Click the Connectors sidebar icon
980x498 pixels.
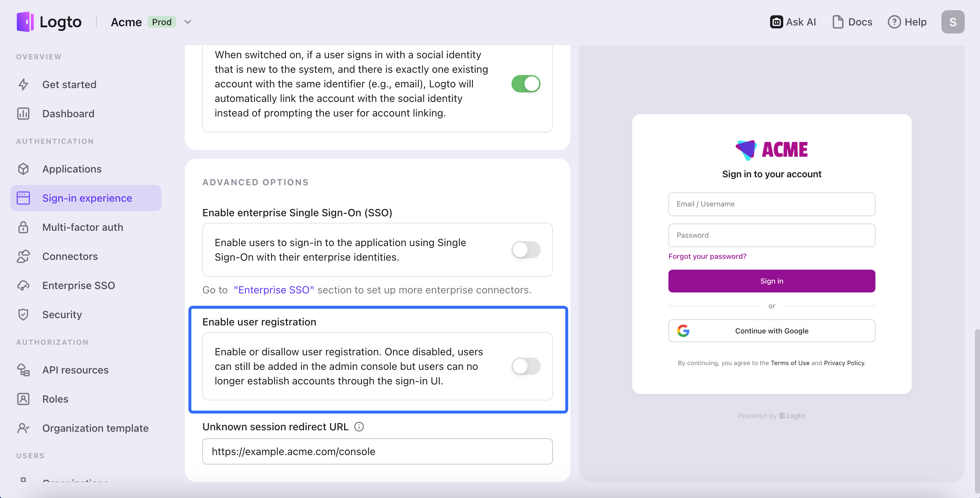point(23,256)
